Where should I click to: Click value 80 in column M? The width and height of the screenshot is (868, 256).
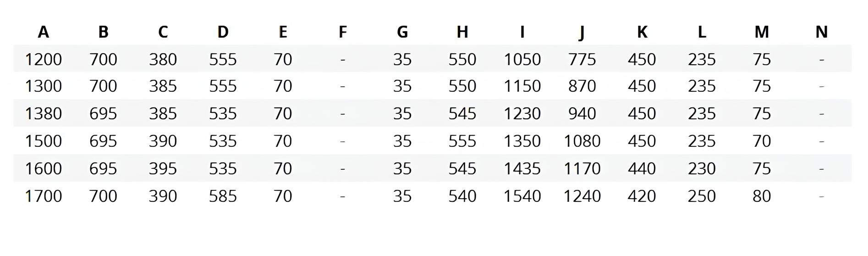[x=762, y=196]
